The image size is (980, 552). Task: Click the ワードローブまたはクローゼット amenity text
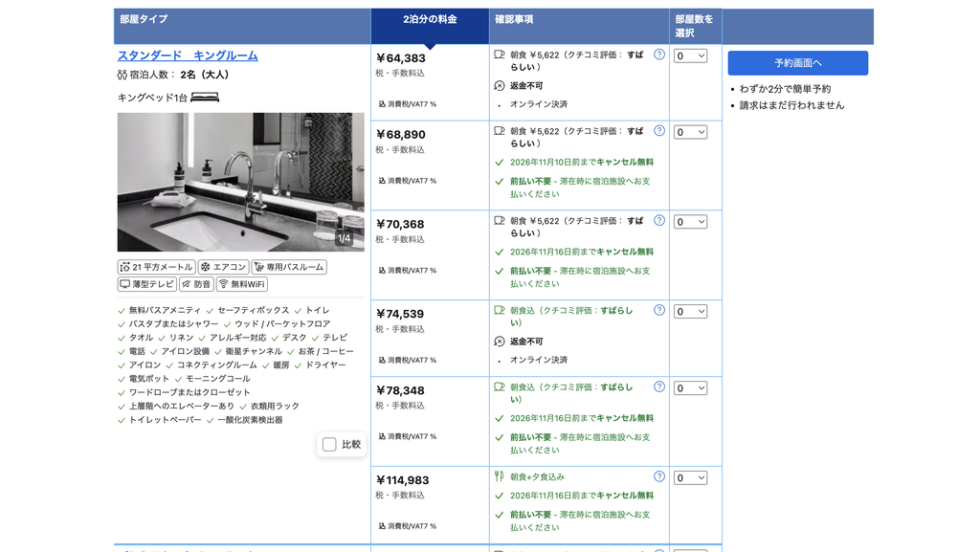[189, 393]
